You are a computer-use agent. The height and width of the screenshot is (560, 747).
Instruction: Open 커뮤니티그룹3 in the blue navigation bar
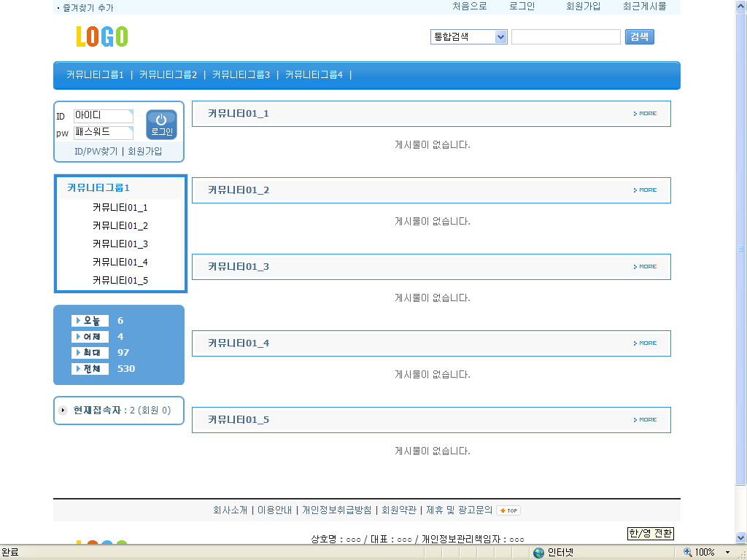(x=241, y=74)
